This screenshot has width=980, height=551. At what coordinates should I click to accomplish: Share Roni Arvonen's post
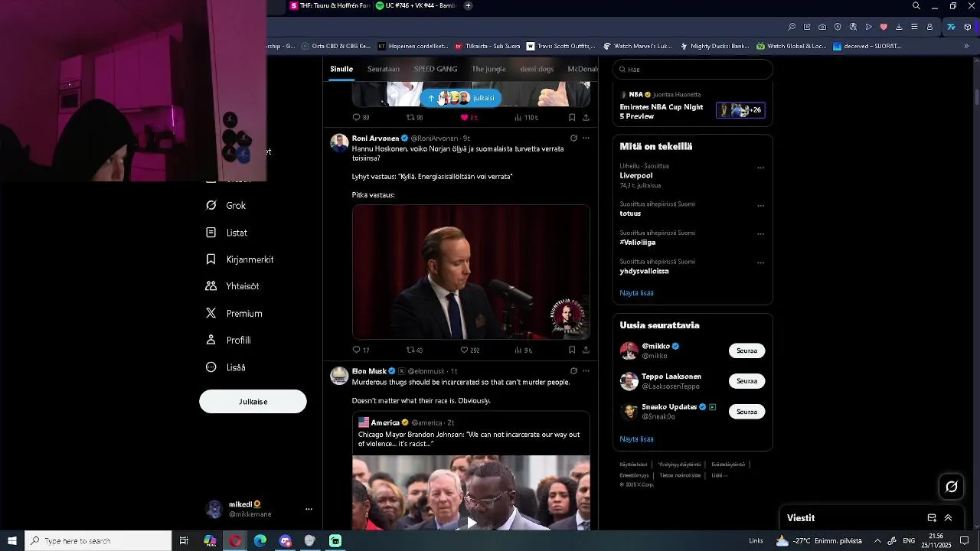(x=586, y=350)
